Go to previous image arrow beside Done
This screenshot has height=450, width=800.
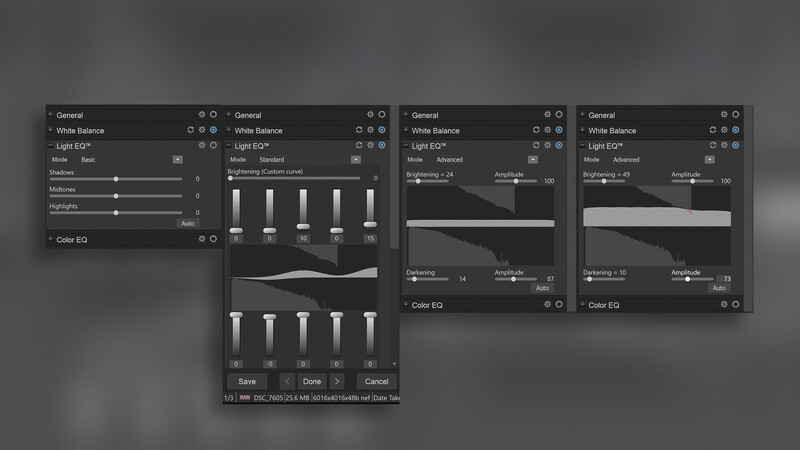point(287,381)
